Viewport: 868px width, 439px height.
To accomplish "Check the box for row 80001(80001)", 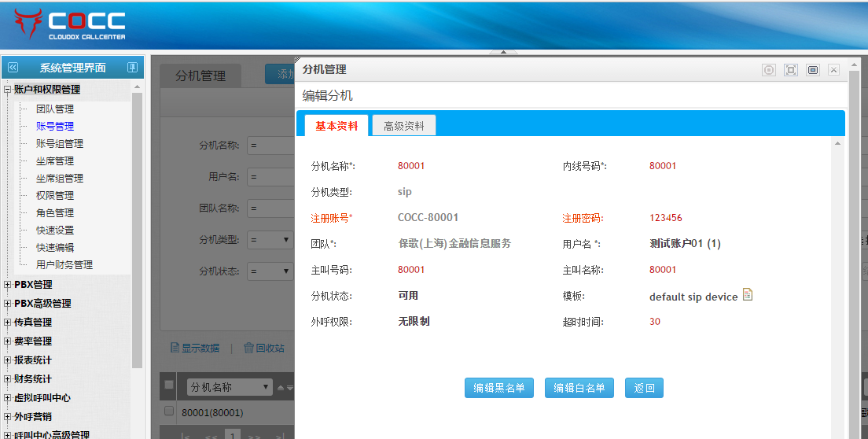I will (168, 411).
